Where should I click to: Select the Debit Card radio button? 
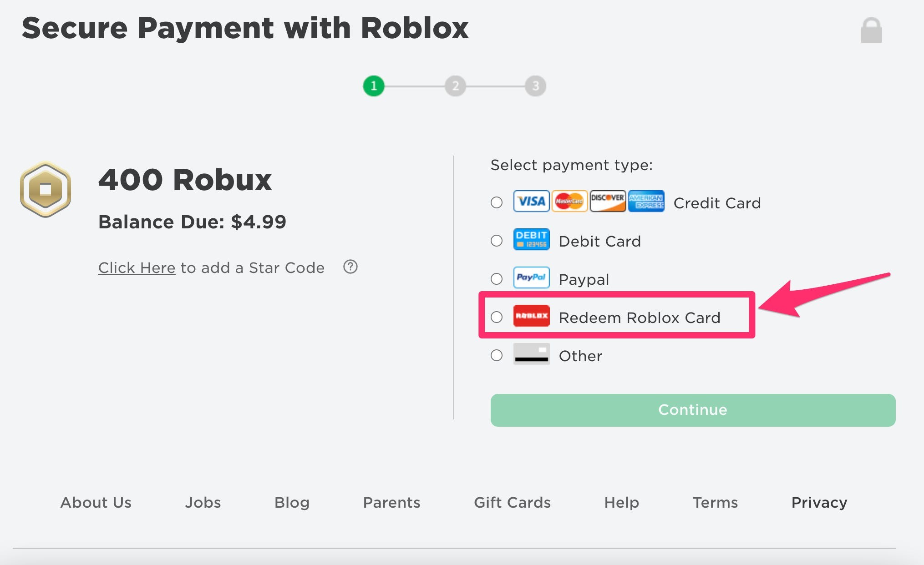[496, 240]
